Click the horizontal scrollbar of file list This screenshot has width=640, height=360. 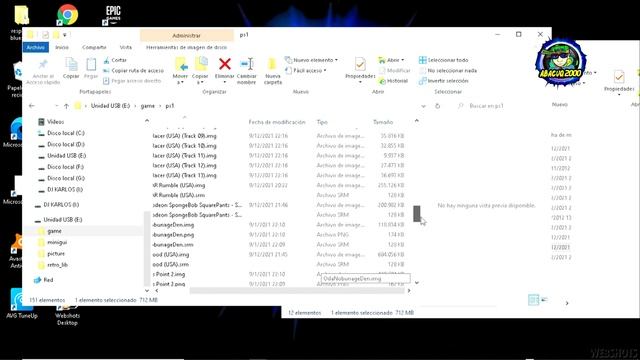pos(297,291)
